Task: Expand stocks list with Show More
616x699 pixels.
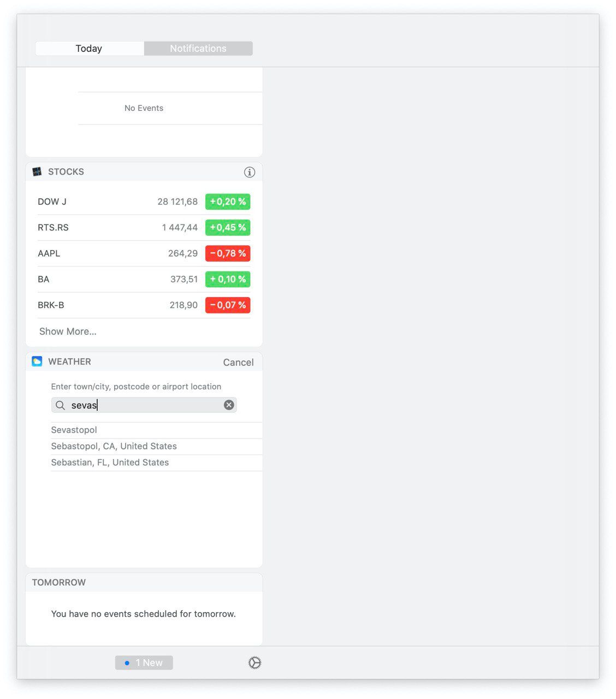Action: pyautogui.click(x=68, y=331)
